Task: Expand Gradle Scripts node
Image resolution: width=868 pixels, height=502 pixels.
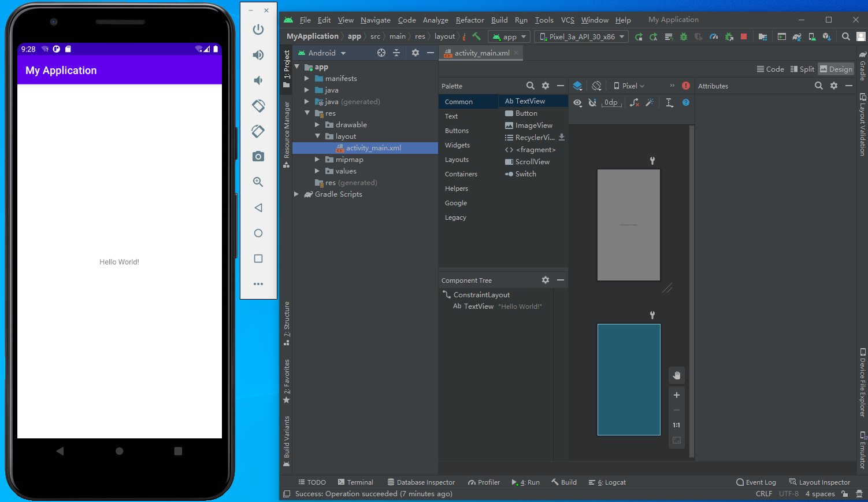Action: click(x=296, y=194)
